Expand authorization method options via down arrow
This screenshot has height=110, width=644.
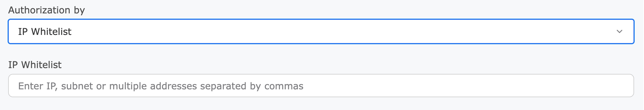[x=620, y=31]
